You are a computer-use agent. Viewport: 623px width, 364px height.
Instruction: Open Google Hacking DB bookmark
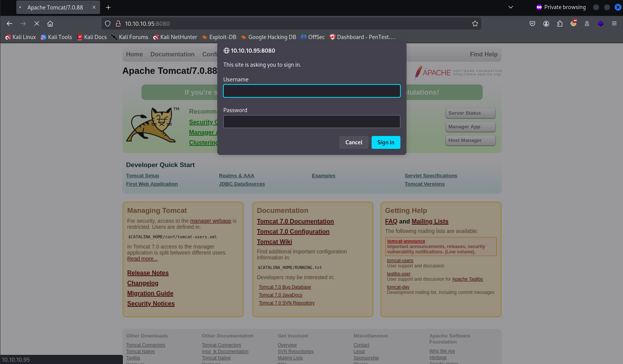(x=268, y=37)
